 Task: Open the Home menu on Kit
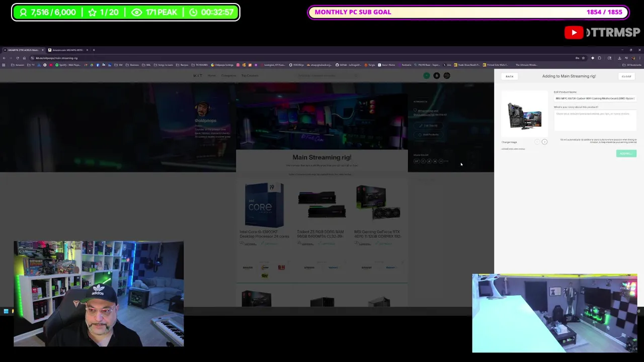tap(212, 75)
